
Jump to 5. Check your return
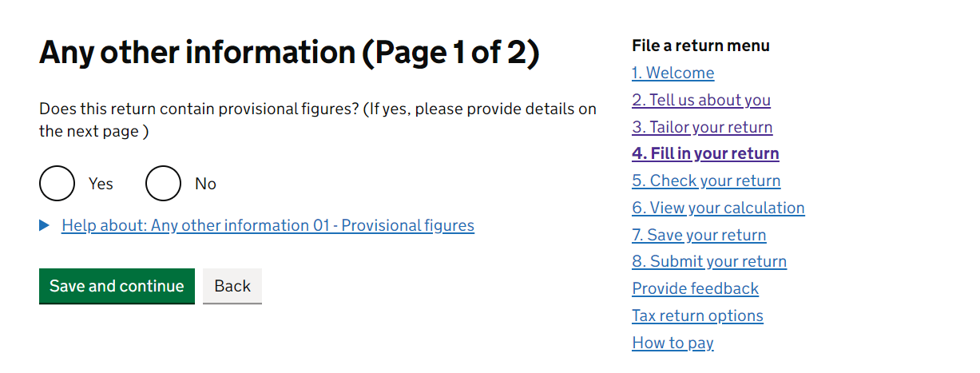(706, 181)
